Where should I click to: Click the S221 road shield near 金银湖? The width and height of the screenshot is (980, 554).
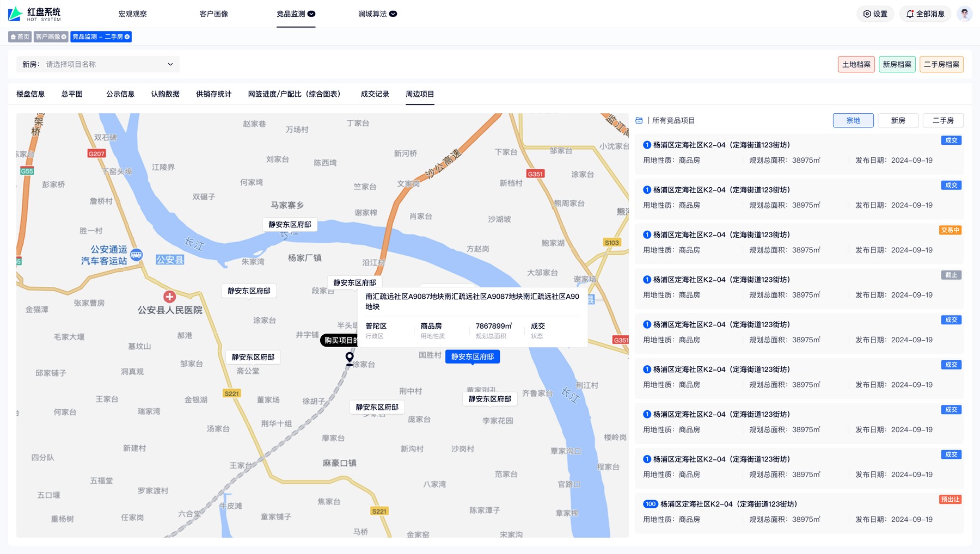pyautogui.click(x=232, y=393)
